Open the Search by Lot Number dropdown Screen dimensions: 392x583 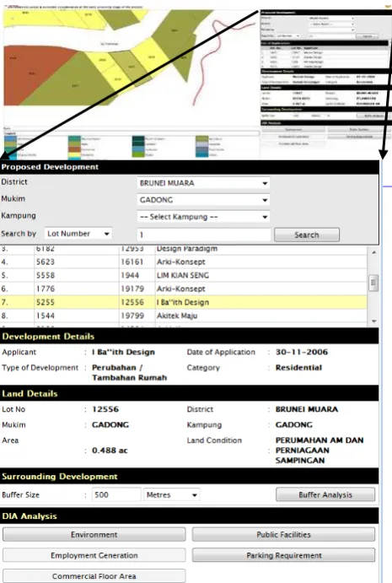point(78,234)
